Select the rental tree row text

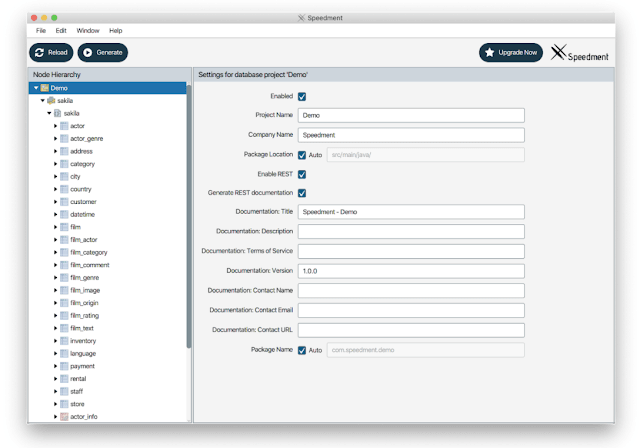click(78, 379)
